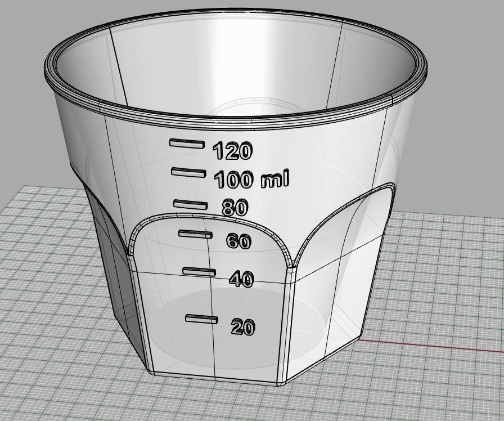The width and height of the screenshot is (504, 421).
Task: Select the tick mark beside 60
Action: click(x=195, y=234)
